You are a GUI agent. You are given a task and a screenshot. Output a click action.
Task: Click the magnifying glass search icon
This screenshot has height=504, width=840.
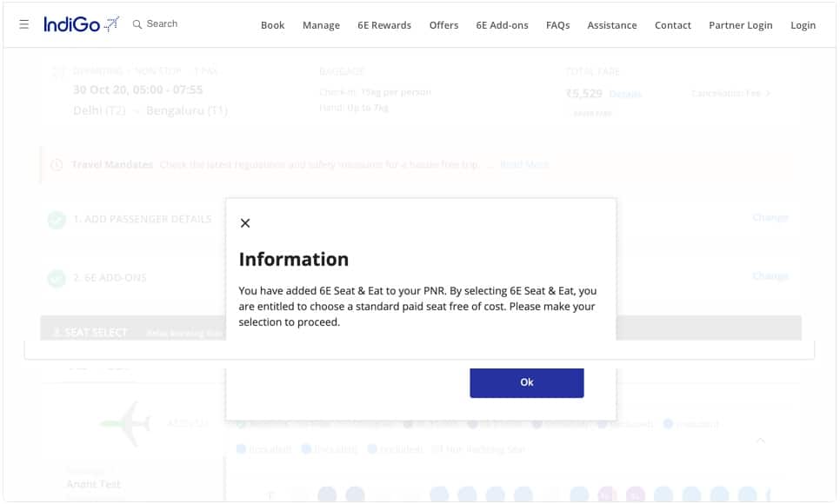pos(137,24)
